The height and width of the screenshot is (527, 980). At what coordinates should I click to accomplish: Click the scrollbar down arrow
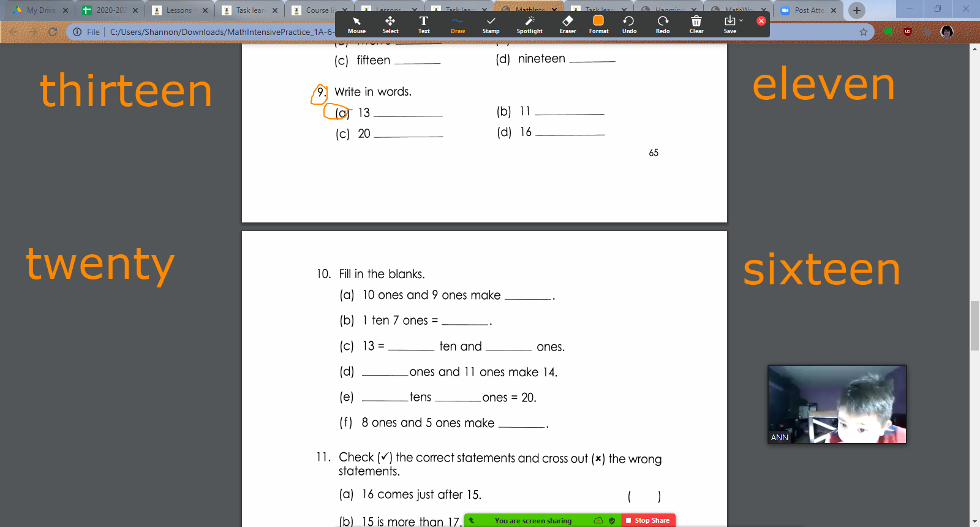click(x=974, y=521)
